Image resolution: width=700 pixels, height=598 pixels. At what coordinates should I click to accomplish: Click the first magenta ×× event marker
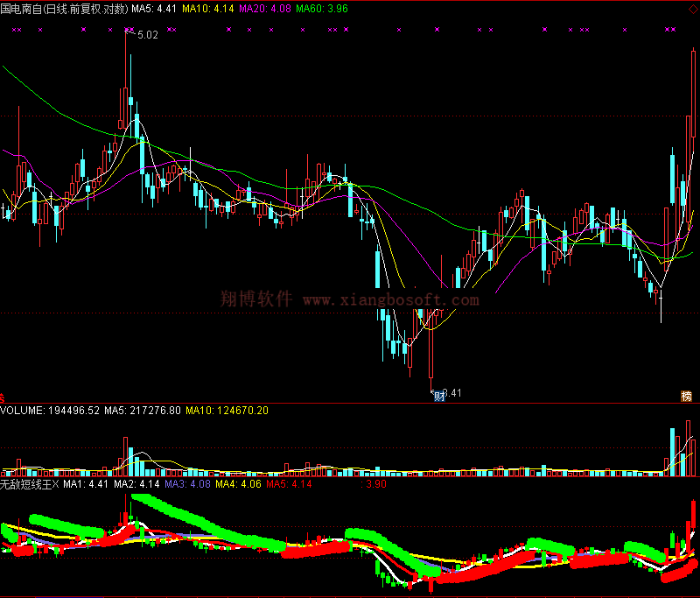tap(16, 30)
